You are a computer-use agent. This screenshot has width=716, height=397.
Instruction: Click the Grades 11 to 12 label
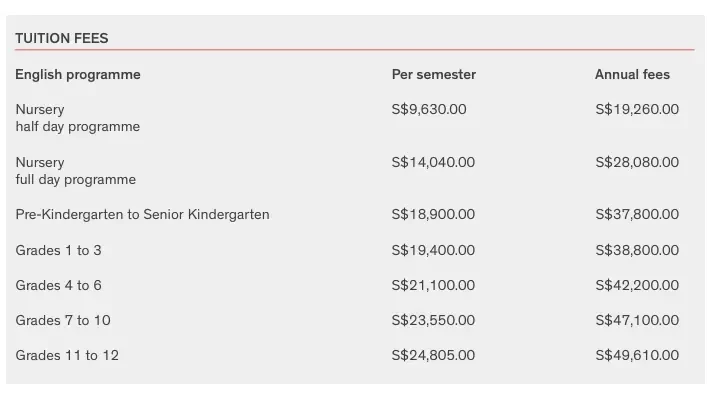pyautogui.click(x=67, y=355)
